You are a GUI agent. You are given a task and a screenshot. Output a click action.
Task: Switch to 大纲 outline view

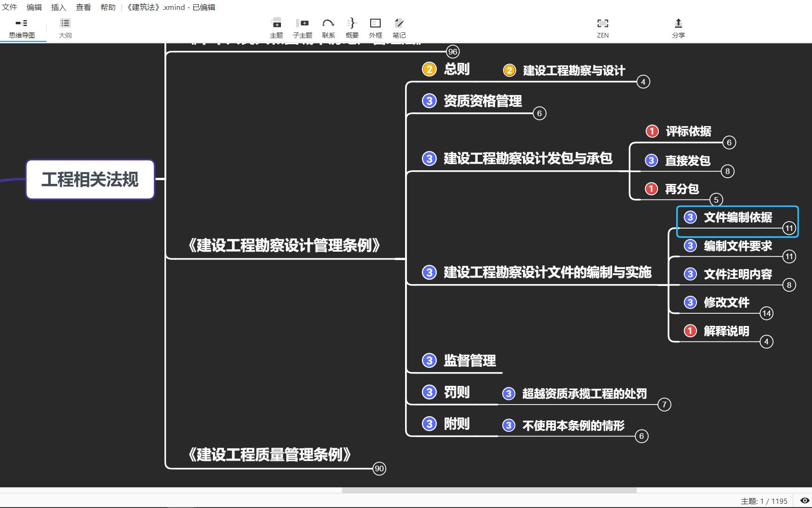coord(65,28)
